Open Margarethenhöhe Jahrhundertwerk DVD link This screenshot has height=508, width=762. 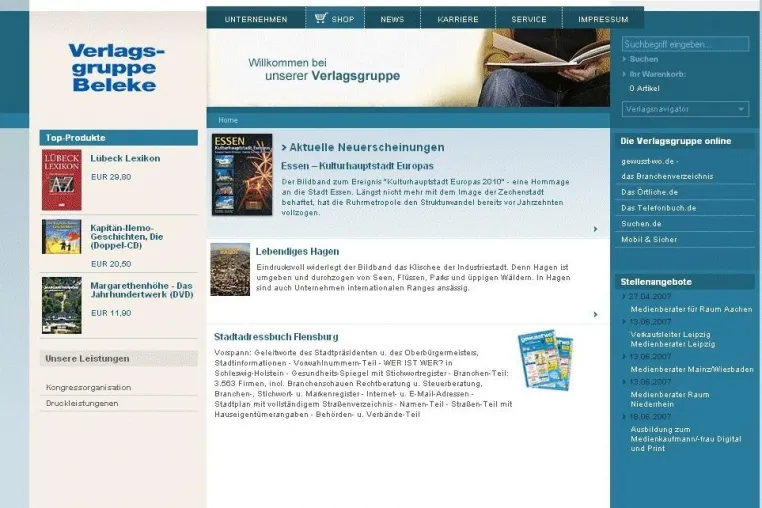coord(142,290)
